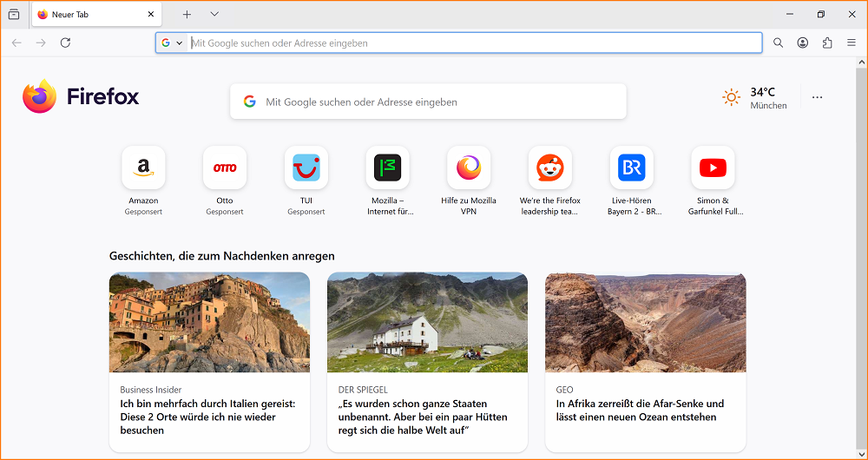Open the Live-Hören Bayern 2 BR shortcut
Image resolution: width=868 pixels, height=460 pixels.
(x=632, y=181)
